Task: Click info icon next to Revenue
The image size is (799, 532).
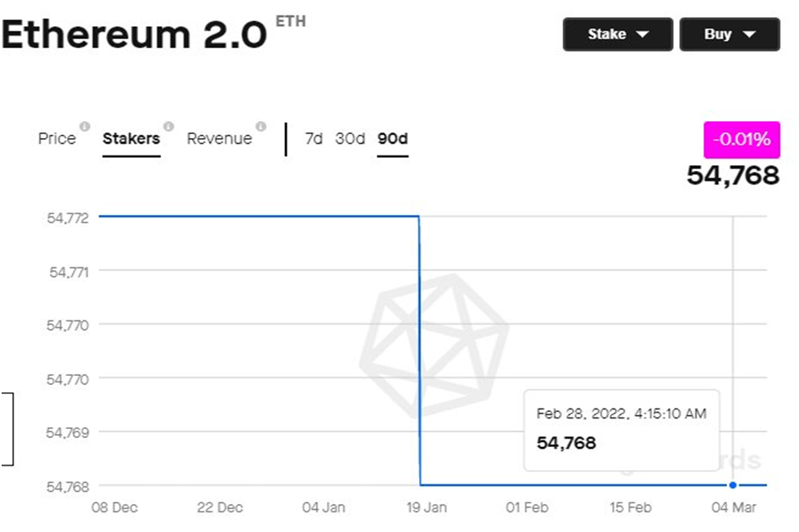Action: tap(261, 127)
